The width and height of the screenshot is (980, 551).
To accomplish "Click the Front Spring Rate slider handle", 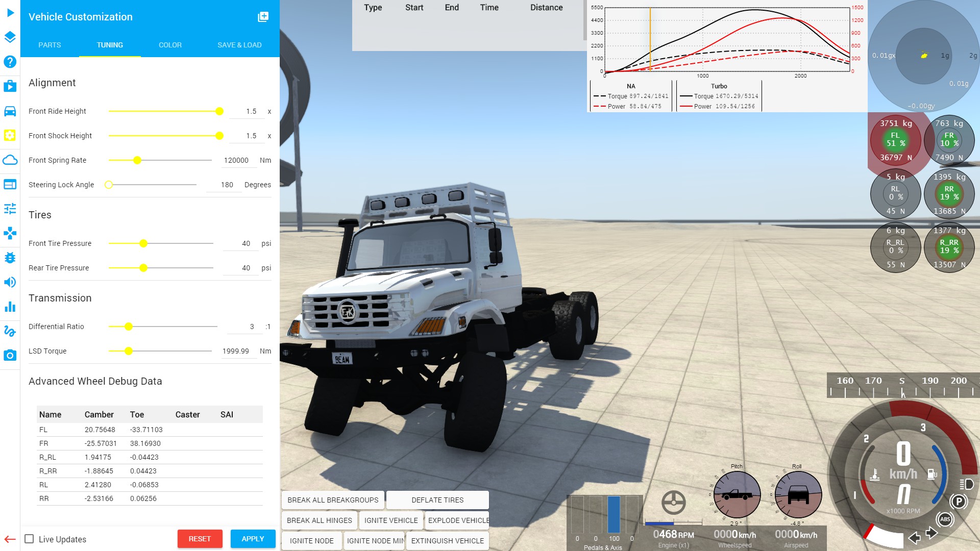I will point(137,160).
